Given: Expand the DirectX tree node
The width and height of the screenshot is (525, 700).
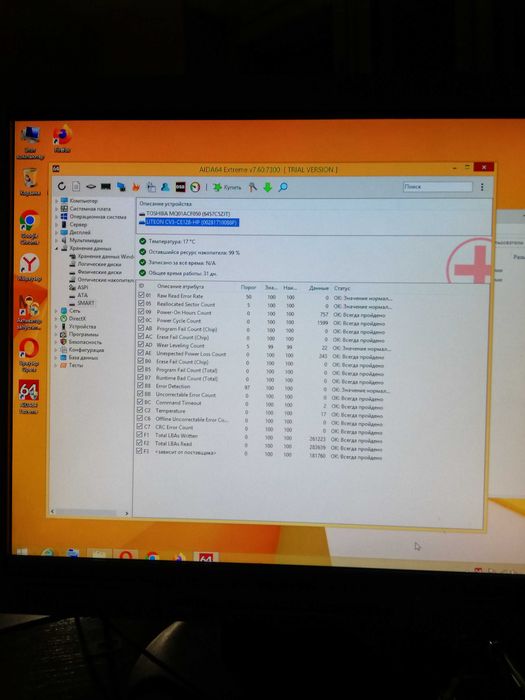Looking at the screenshot, I should click(x=57, y=318).
